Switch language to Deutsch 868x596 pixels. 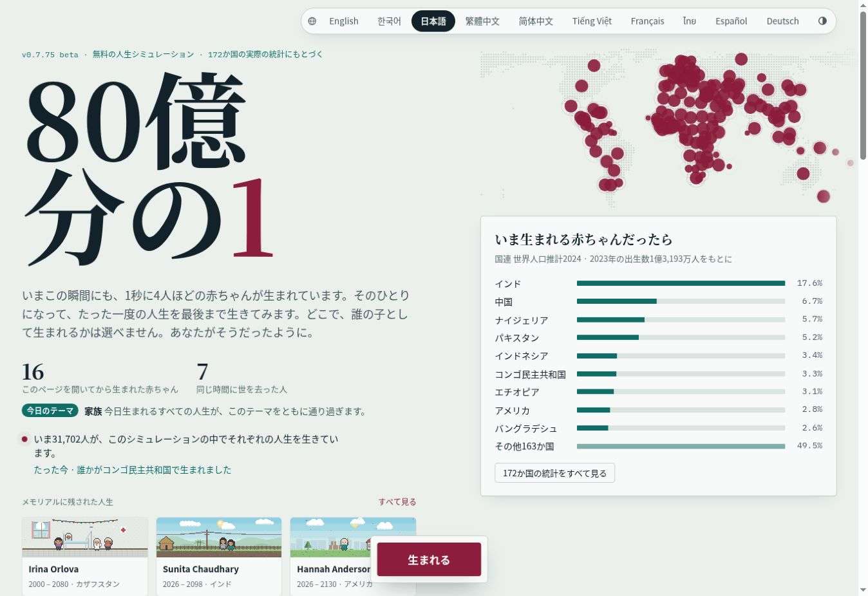coord(782,21)
